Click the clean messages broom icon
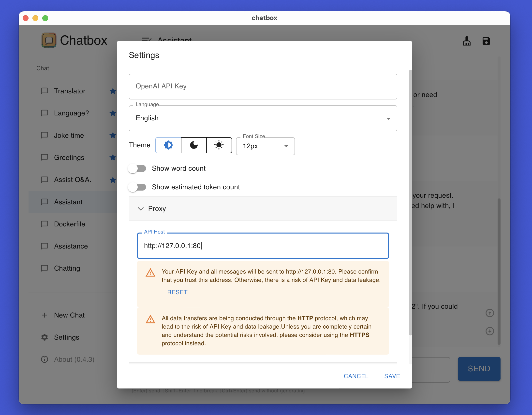This screenshot has width=532, height=415. pos(466,41)
